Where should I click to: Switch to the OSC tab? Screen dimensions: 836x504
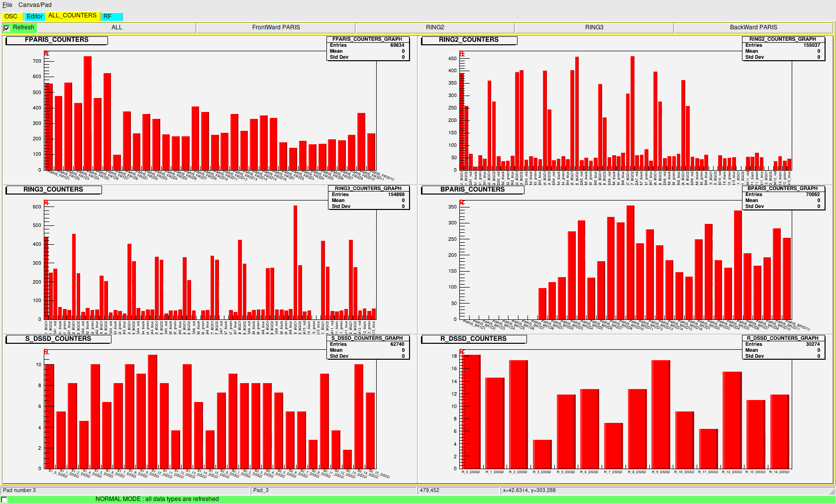click(11, 16)
